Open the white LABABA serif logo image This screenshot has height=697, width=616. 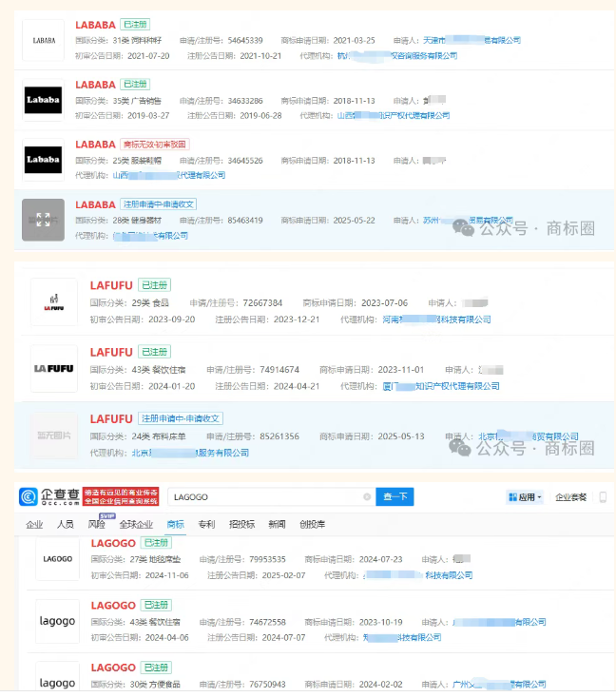click(43, 41)
